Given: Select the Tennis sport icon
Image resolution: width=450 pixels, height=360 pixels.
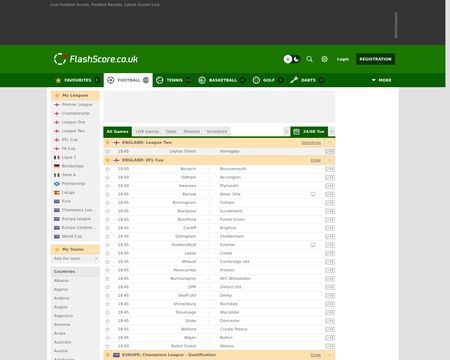Looking at the screenshot, I should point(160,80).
